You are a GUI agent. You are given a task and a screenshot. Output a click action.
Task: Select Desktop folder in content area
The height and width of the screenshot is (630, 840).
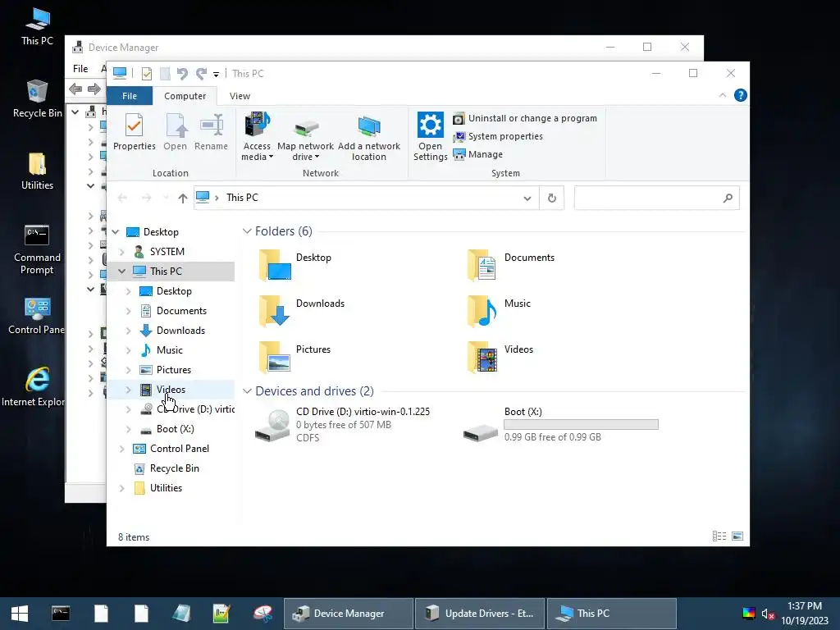pos(294,265)
